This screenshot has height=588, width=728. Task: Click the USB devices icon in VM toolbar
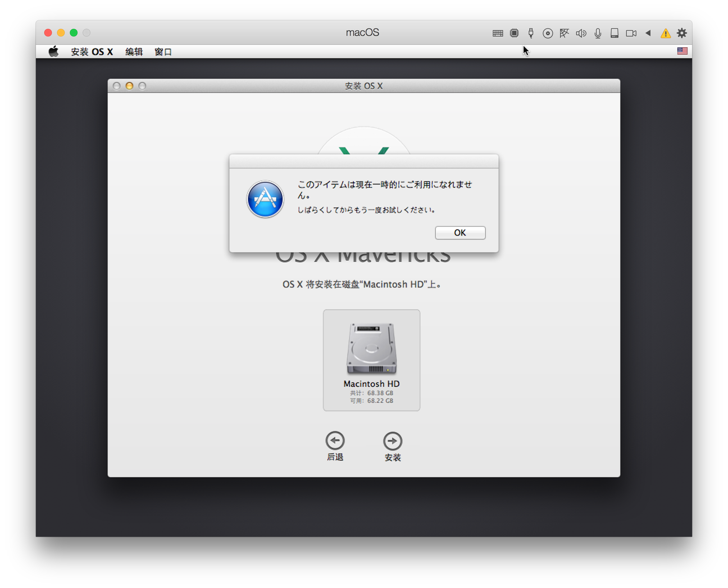click(x=530, y=33)
